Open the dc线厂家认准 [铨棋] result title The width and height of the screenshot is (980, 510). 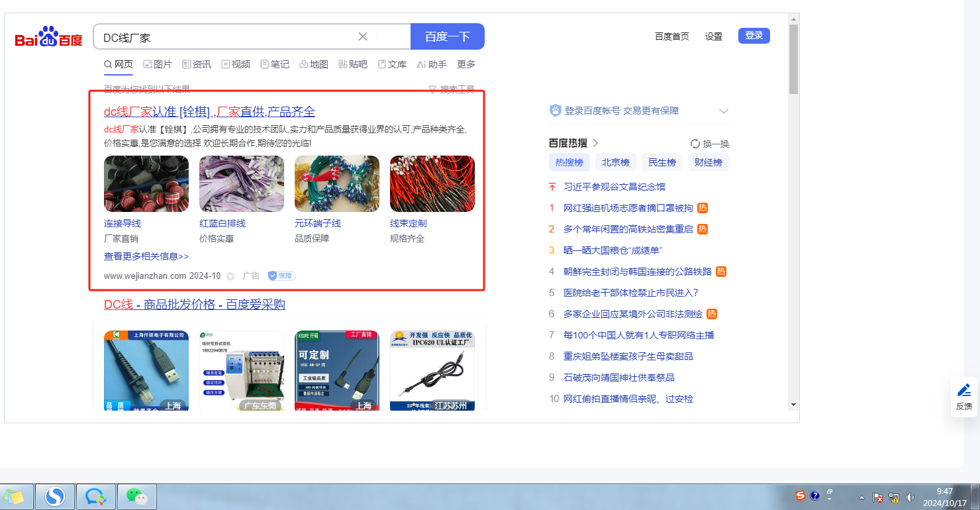click(209, 111)
